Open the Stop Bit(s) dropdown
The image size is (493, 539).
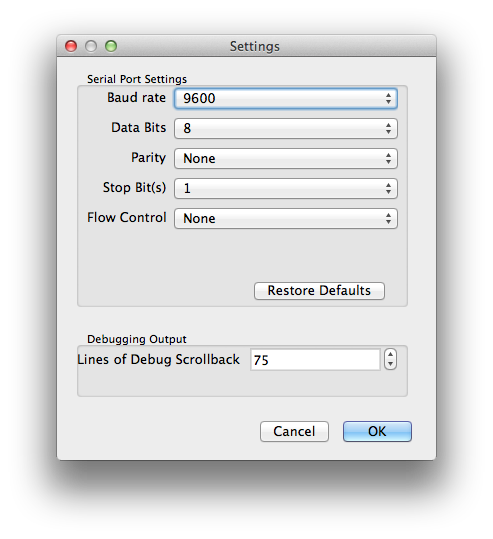[286, 188]
